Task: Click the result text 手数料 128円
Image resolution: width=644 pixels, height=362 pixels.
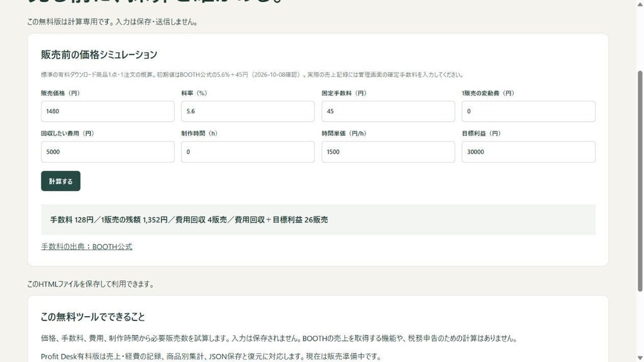Action: (72, 219)
